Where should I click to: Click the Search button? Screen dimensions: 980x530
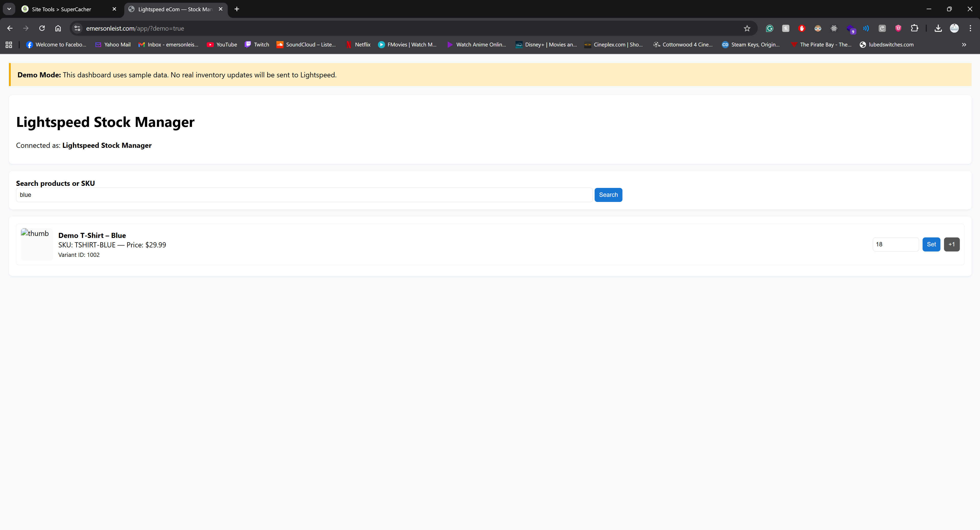(608, 195)
